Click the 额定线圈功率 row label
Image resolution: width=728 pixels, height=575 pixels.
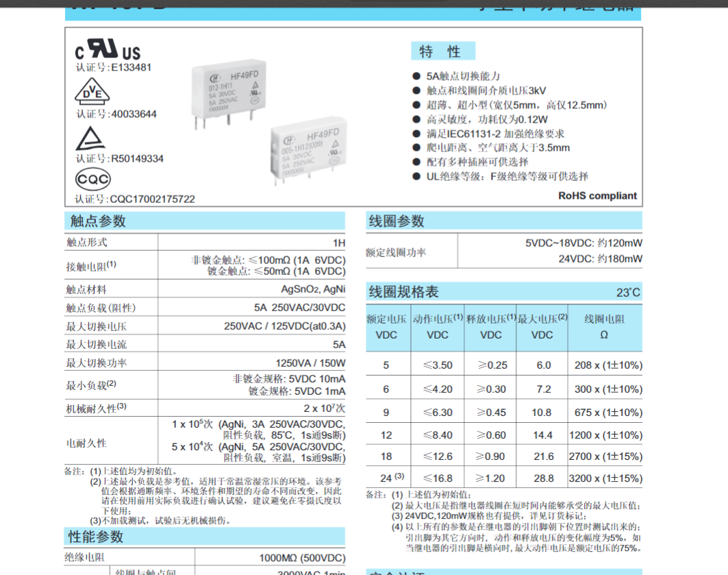pyautogui.click(x=396, y=252)
